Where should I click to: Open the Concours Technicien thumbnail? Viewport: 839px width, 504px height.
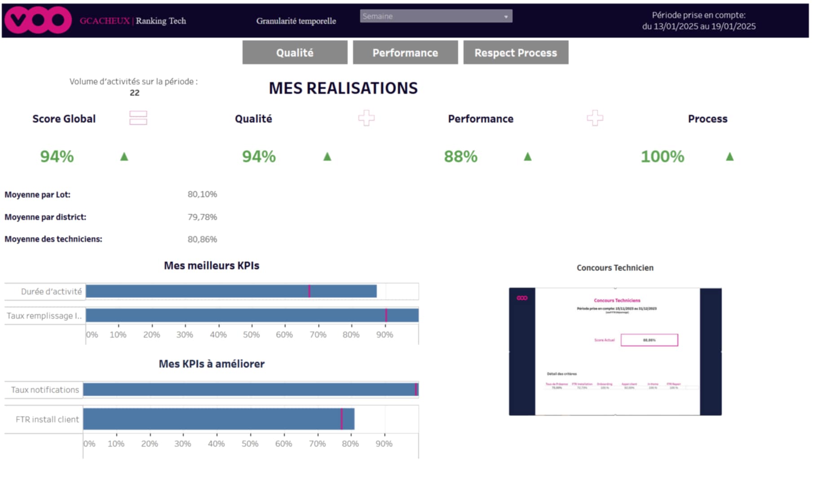(615, 351)
